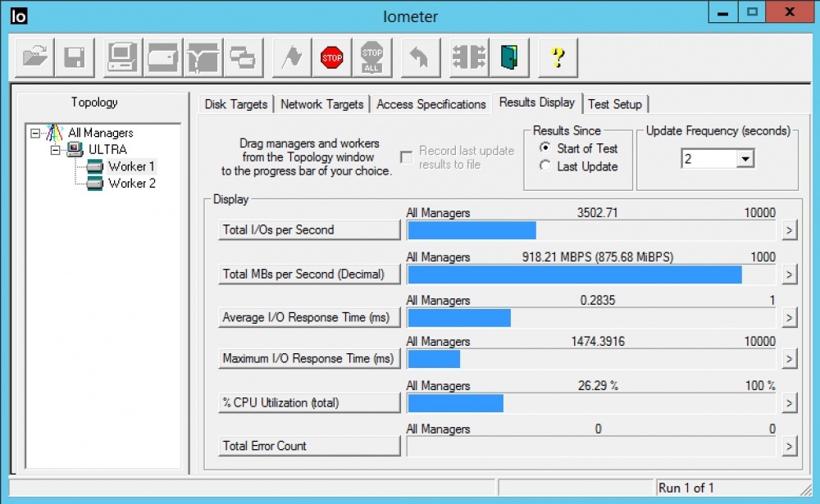Stop current test red icon
Image resolution: width=820 pixels, height=504 pixels.
coord(331,57)
